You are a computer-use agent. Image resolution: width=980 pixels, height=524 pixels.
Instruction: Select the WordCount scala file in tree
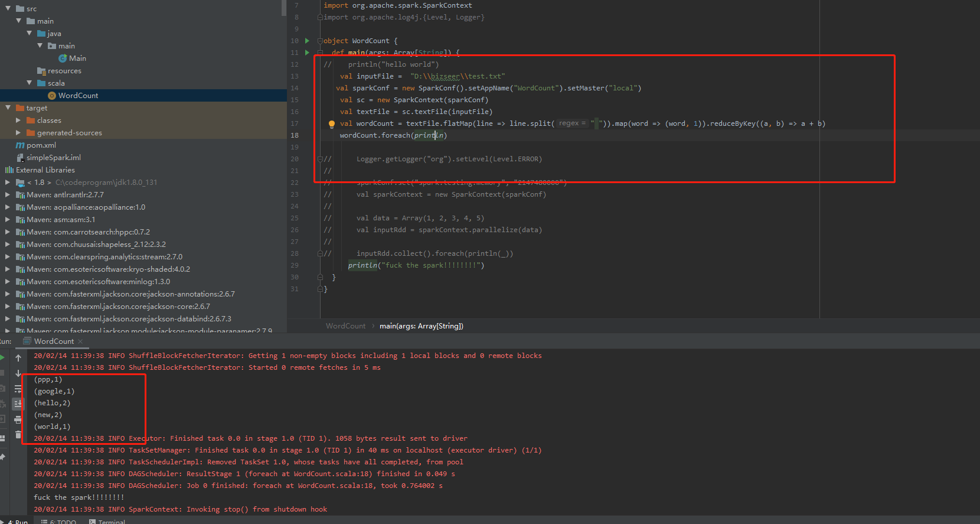pyautogui.click(x=73, y=95)
